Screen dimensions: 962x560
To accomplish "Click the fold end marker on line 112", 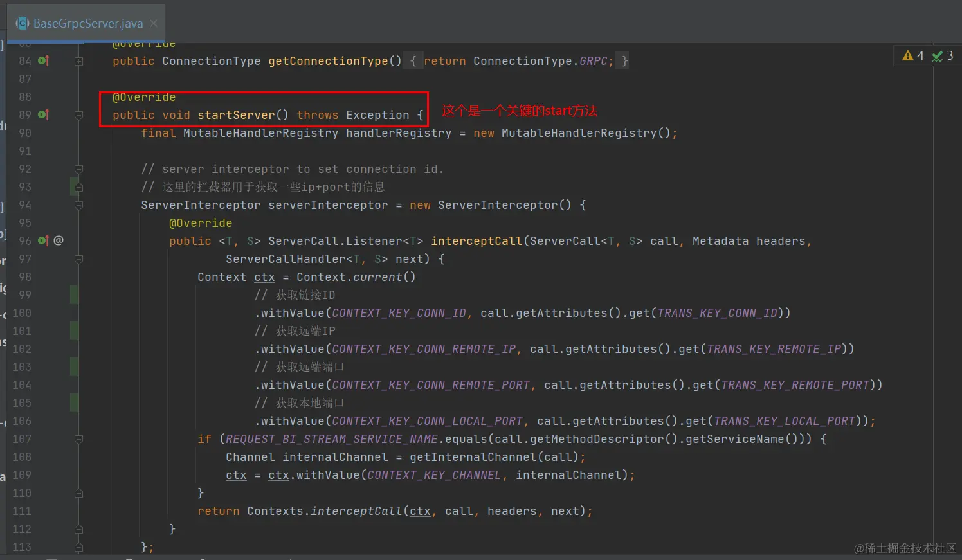I will [x=78, y=529].
